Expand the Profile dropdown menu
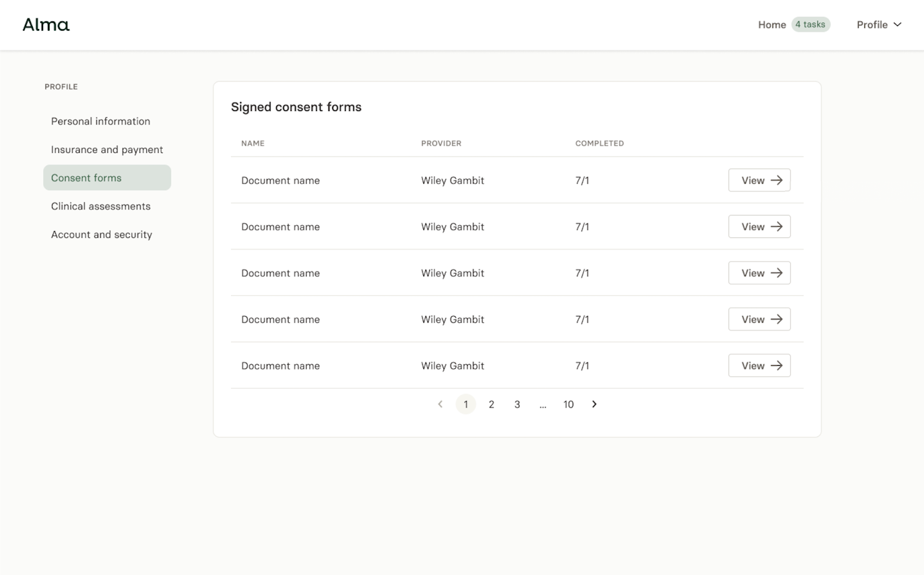 (878, 25)
